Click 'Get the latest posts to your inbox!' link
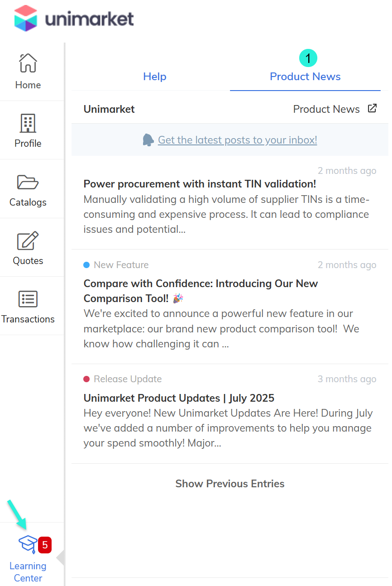 (x=237, y=140)
